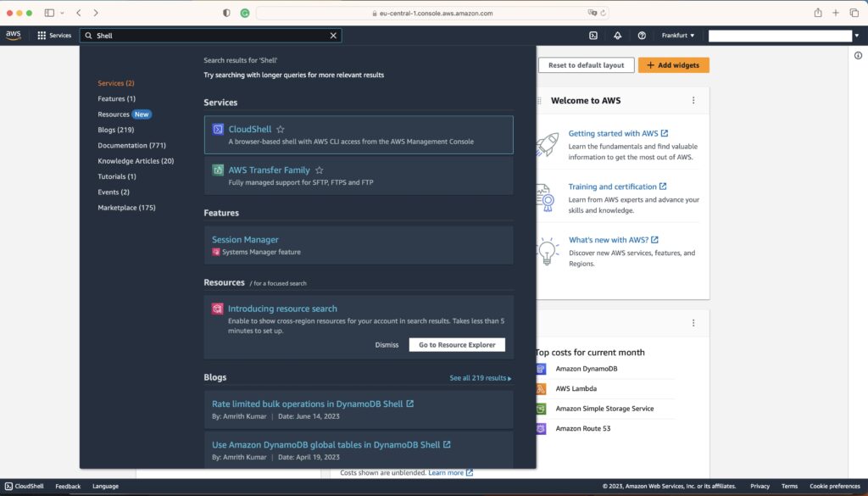Toggle the Safari sidebar

click(49, 13)
